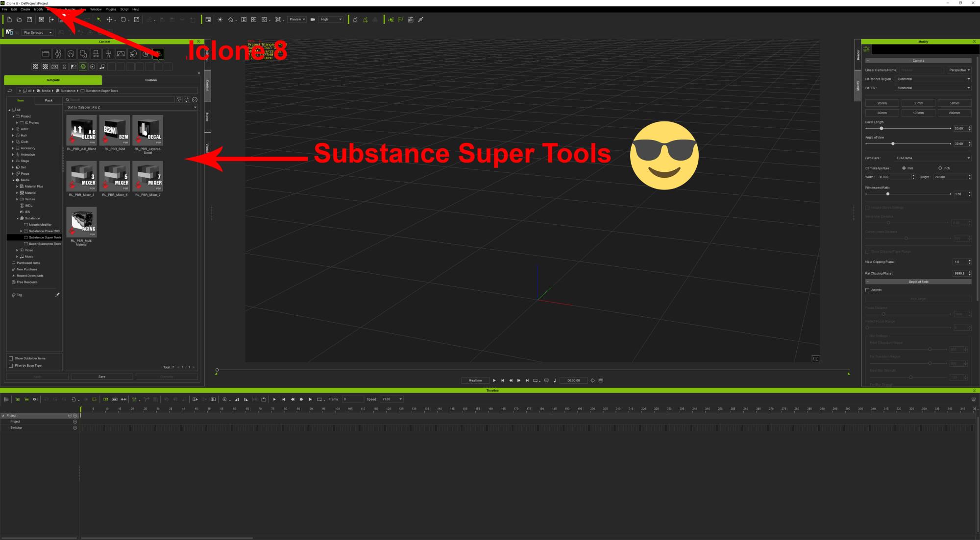980x540 pixels.
Task: Click the refresh icon next to search
Action: 187,99
